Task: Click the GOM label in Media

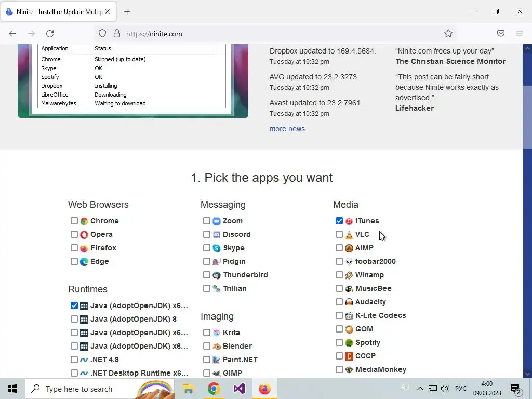Action: tap(364, 329)
